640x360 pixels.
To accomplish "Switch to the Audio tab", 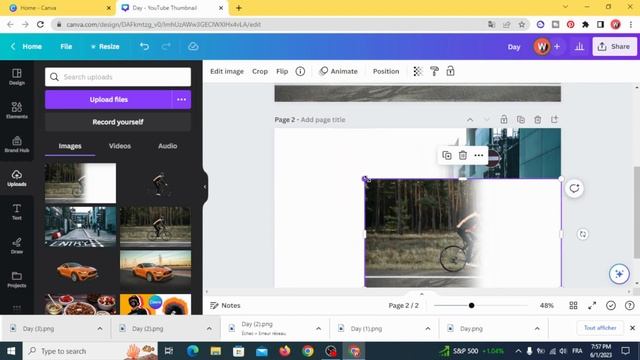I will (x=168, y=146).
